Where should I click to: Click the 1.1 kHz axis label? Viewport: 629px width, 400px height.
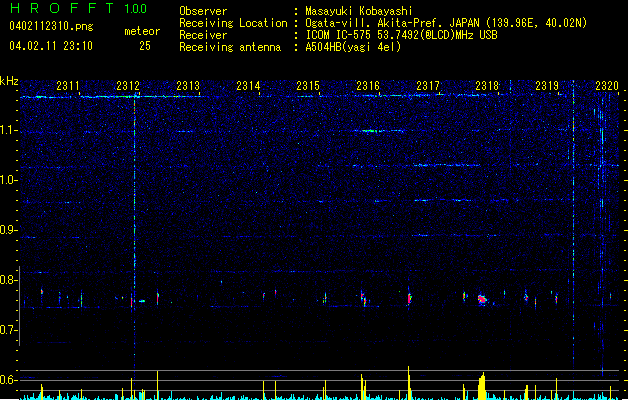[x=9, y=130]
